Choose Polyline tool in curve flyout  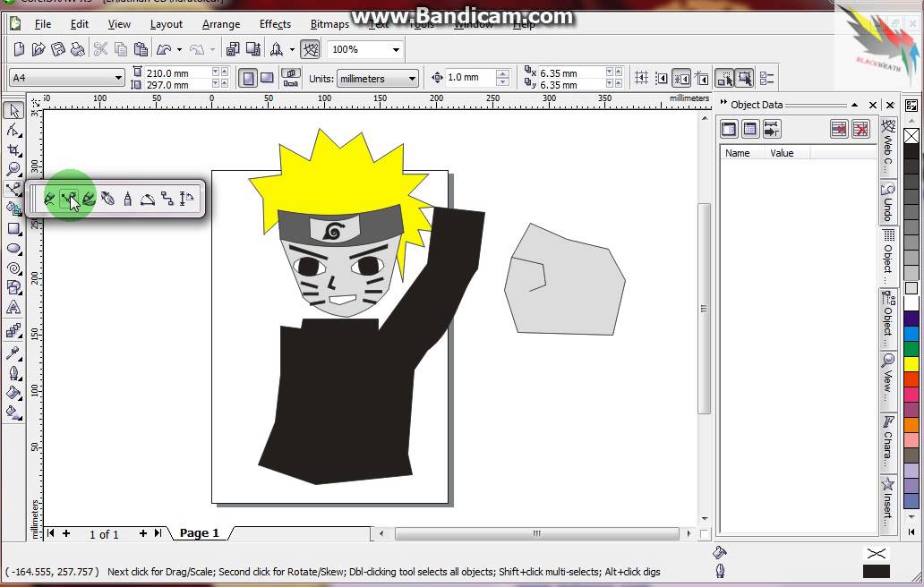point(127,199)
